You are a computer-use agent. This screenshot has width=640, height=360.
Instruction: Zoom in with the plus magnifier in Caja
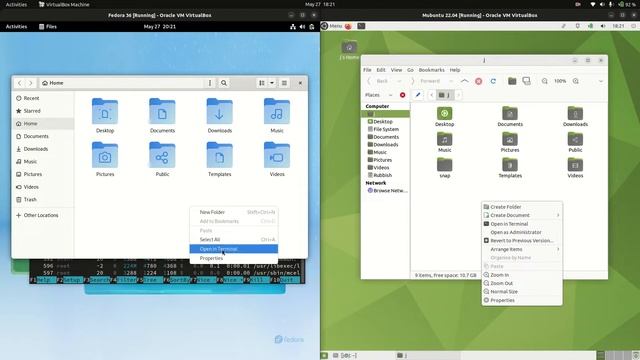click(576, 81)
